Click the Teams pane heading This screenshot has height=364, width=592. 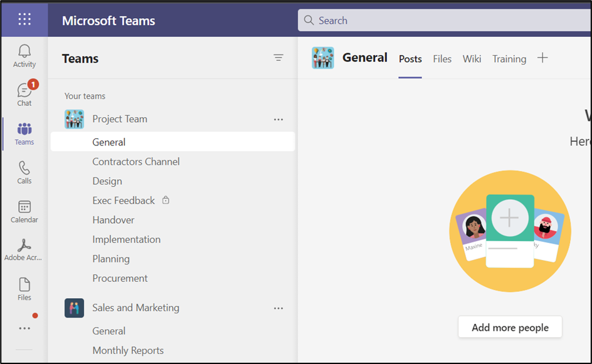(80, 58)
